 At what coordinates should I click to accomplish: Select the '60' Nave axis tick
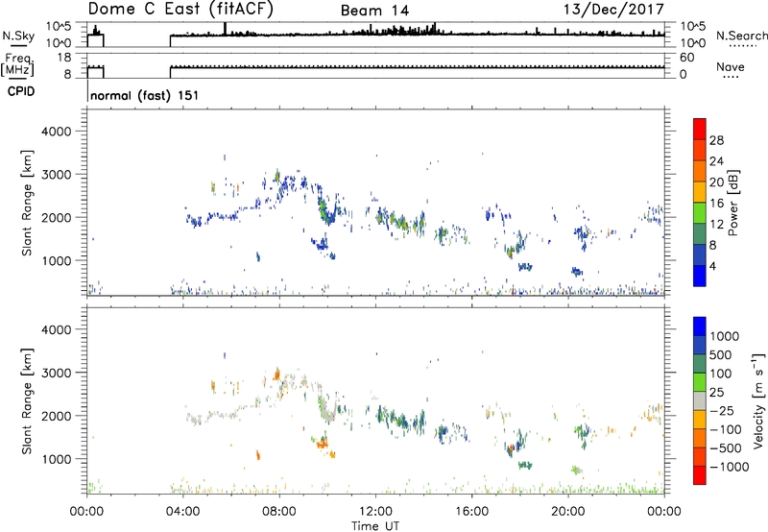[686, 58]
